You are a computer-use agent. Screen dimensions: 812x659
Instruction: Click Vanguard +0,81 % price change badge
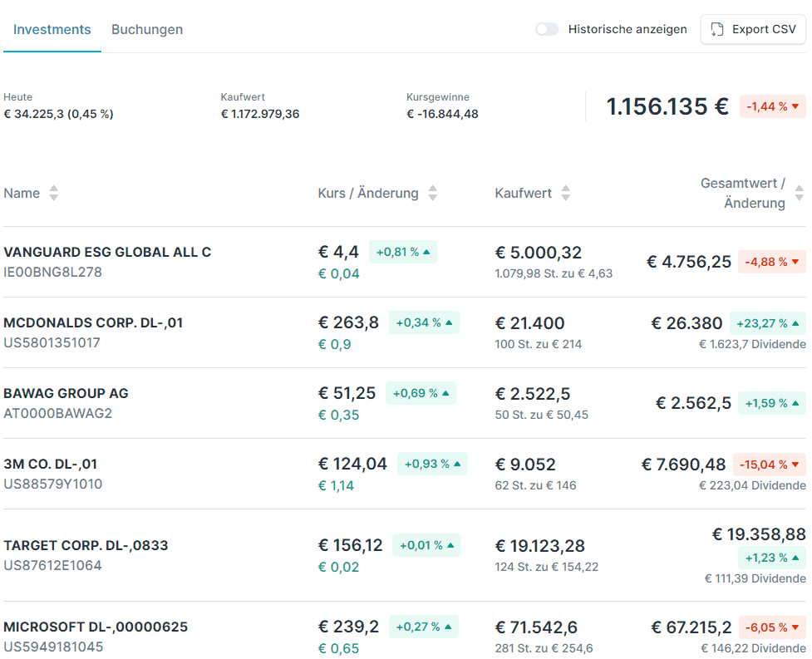pos(403,252)
